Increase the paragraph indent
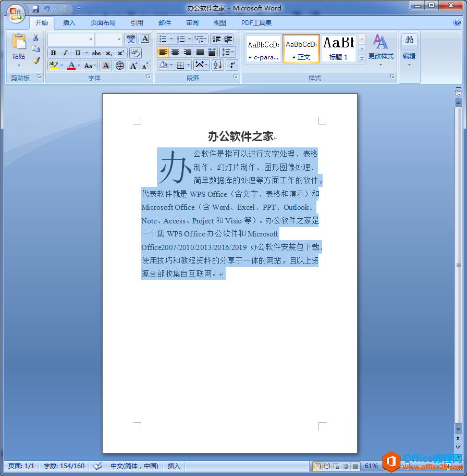467x476 pixels. 228,39
